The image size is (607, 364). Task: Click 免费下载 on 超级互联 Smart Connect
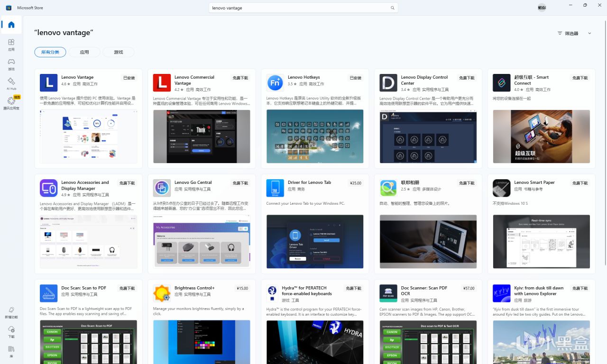580,78
